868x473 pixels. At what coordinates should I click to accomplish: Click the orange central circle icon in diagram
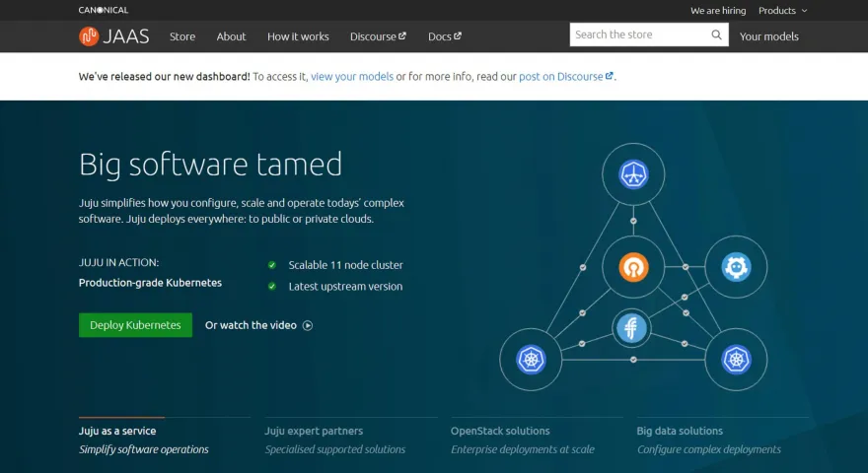(633, 267)
